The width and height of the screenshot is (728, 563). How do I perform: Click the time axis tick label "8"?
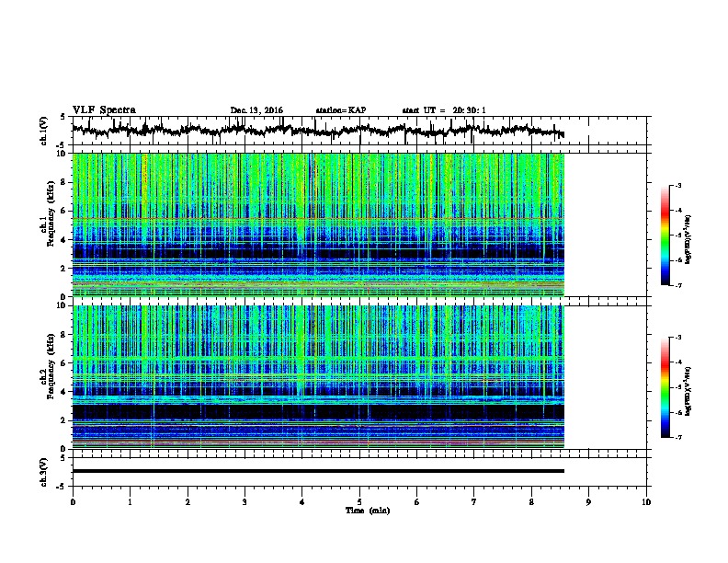(531, 502)
